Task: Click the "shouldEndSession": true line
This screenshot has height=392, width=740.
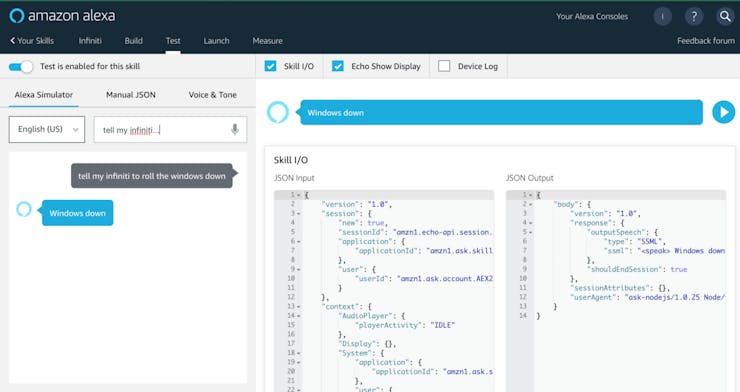Action: coord(637,269)
